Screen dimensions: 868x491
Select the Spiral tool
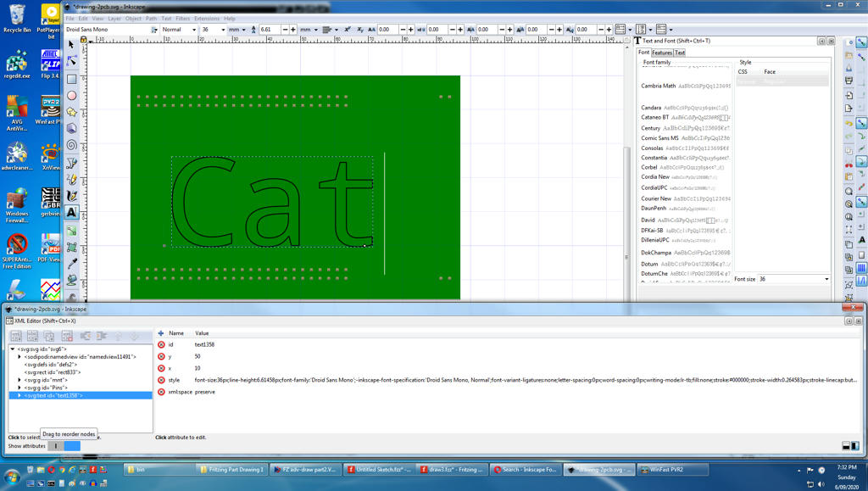[x=71, y=144]
